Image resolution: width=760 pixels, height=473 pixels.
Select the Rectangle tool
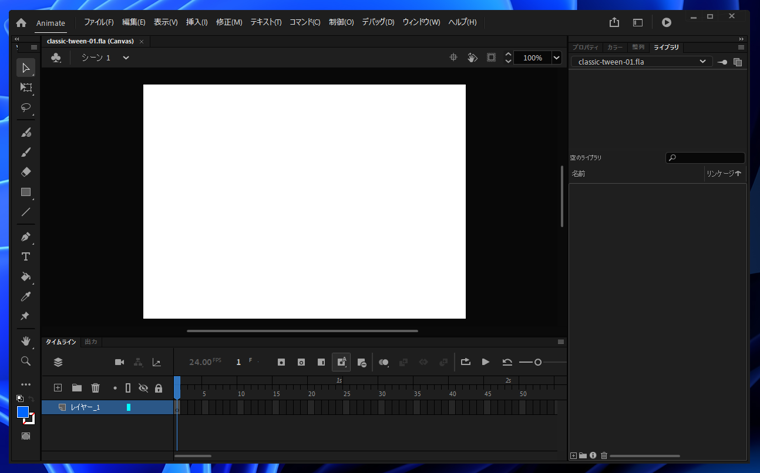point(26,192)
